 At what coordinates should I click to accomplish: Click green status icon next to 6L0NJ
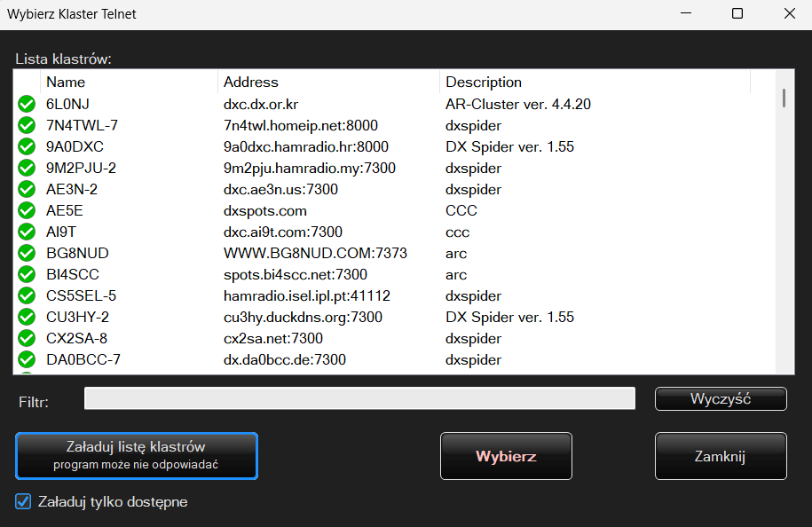27,105
